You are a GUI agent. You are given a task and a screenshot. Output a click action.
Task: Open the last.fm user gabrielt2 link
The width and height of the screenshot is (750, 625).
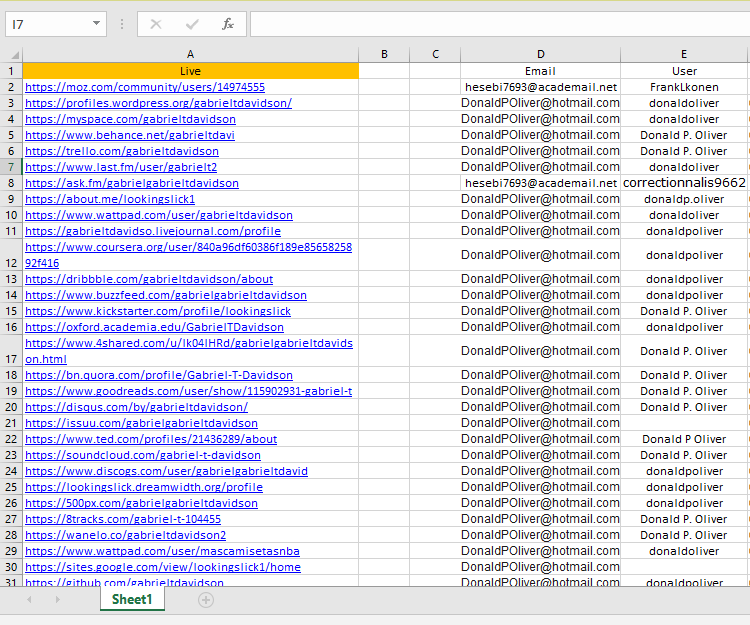click(x=121, y=167)
